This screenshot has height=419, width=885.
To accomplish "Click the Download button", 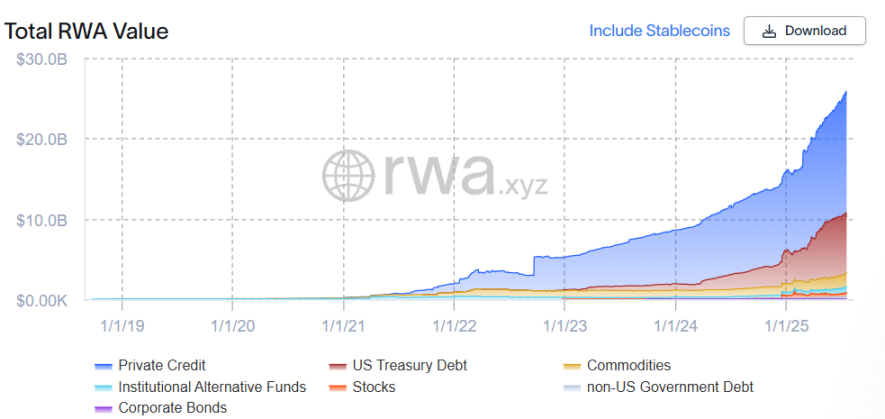I will point(806,30).
